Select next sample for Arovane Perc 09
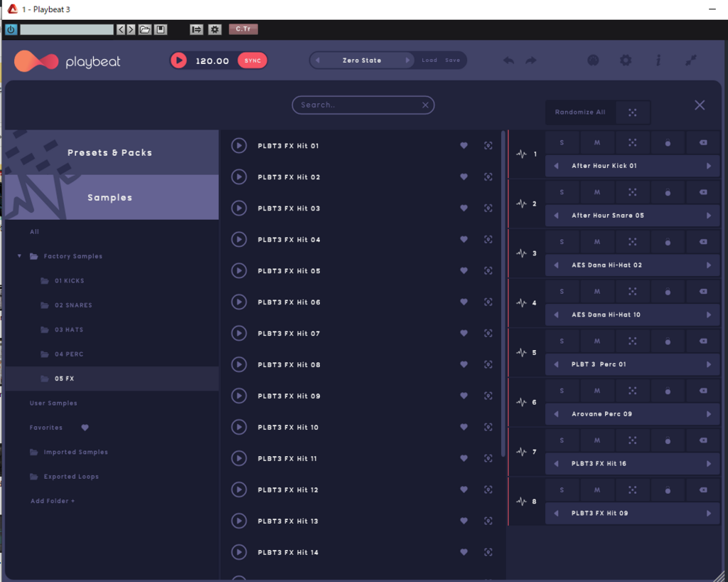Screen dimensions: 728x582 point(709,414)
